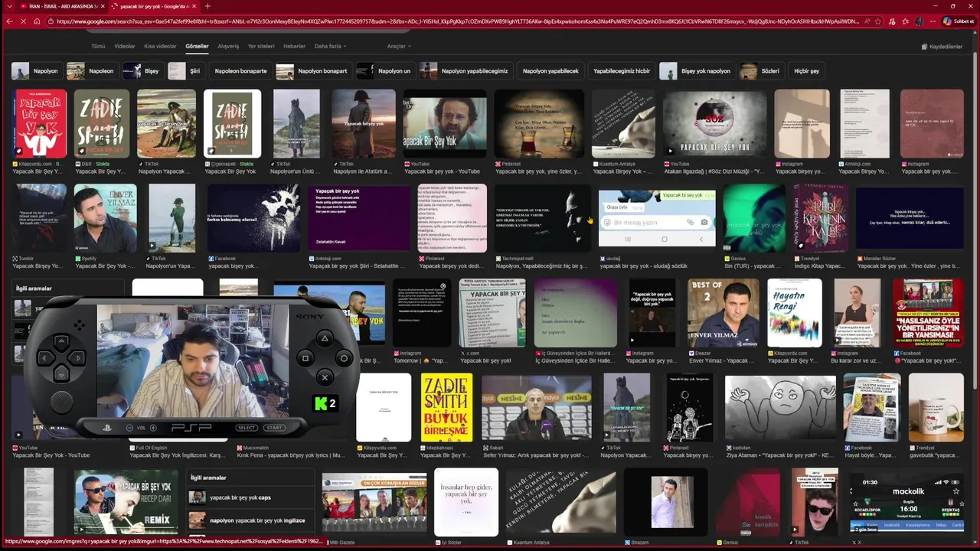Open the Pinterest tea glasses image
The height and width of the screenshot is (551, 980).
(x=539, y=123)
